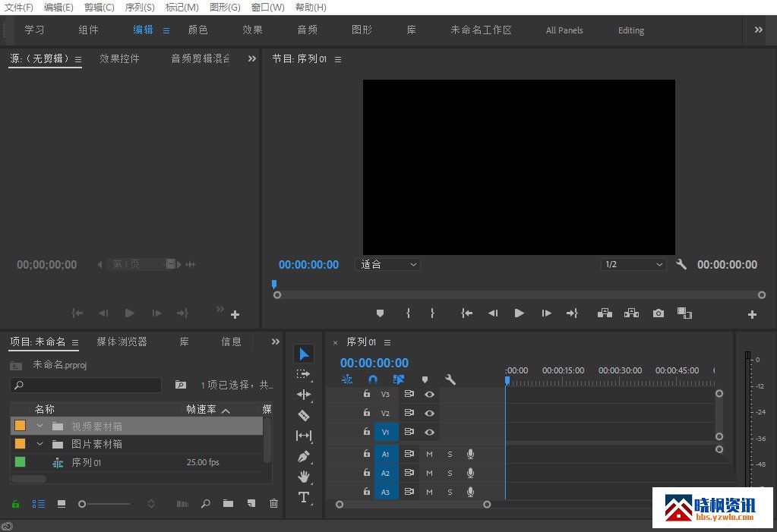The image size is (777, 532).
Task: Open the 窗口(W) menu
Action: 267,8
